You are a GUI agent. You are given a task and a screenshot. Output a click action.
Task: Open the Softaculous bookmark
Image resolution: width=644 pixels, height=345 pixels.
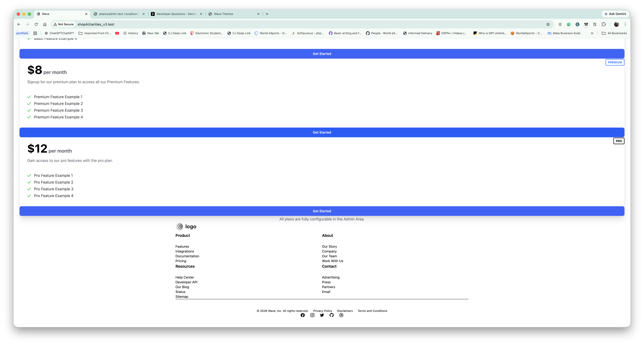click(308, 33)
